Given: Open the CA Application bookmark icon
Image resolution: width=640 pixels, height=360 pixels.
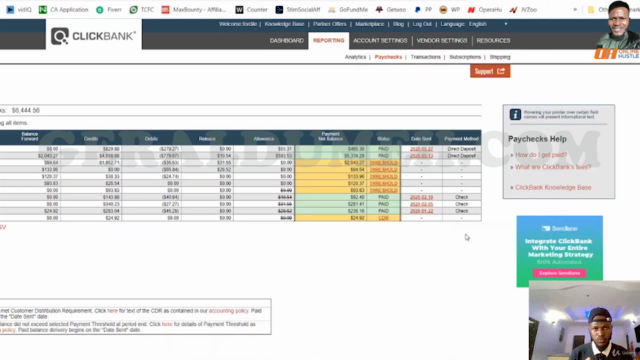Looking at the screenshot, I should pos(43,9).
